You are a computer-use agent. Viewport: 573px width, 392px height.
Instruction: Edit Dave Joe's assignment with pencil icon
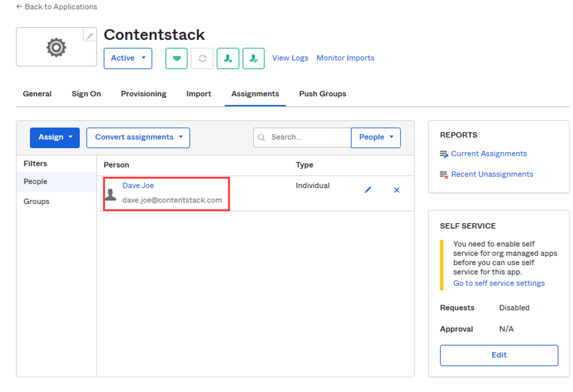(368, 190)
